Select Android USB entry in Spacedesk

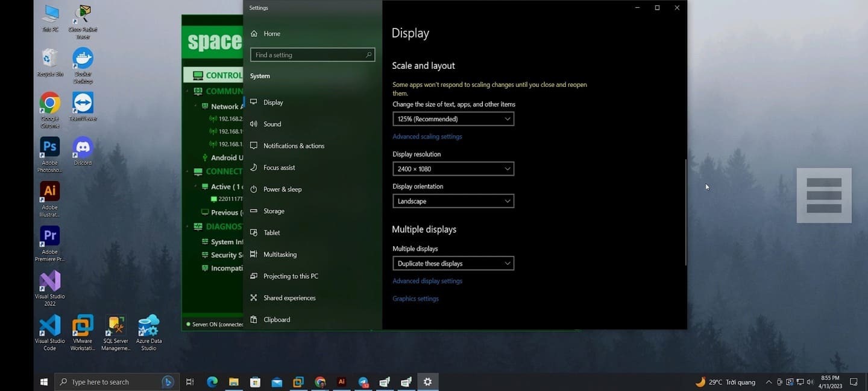click(222, 157)
